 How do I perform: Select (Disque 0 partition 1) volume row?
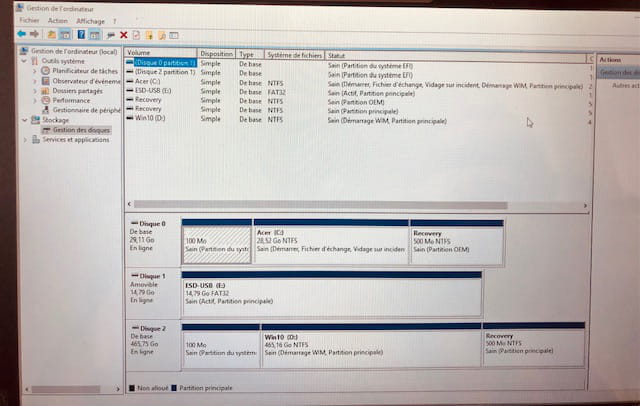(165, 62)
